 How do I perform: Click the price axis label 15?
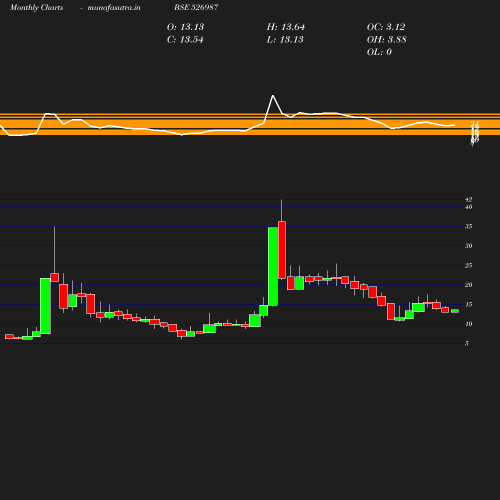coord(469,305)
